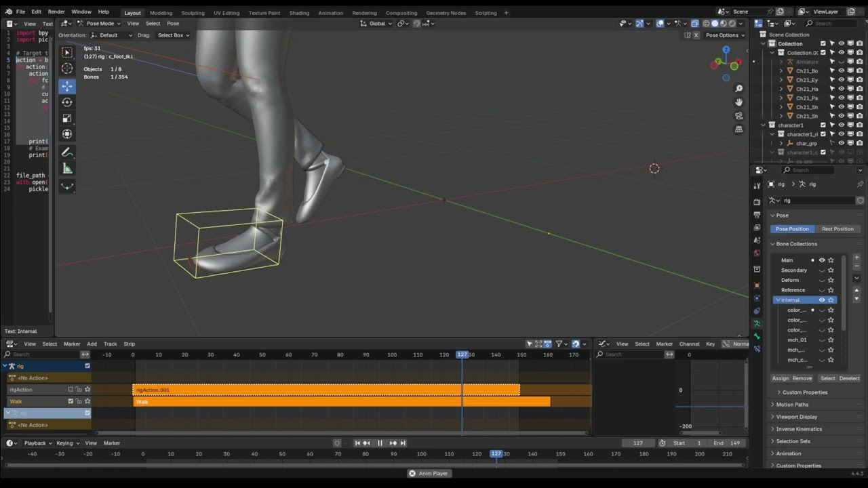868x488 pixels.
Task: Select the rigAction.001 NLA strip
Action: point(327,390)
